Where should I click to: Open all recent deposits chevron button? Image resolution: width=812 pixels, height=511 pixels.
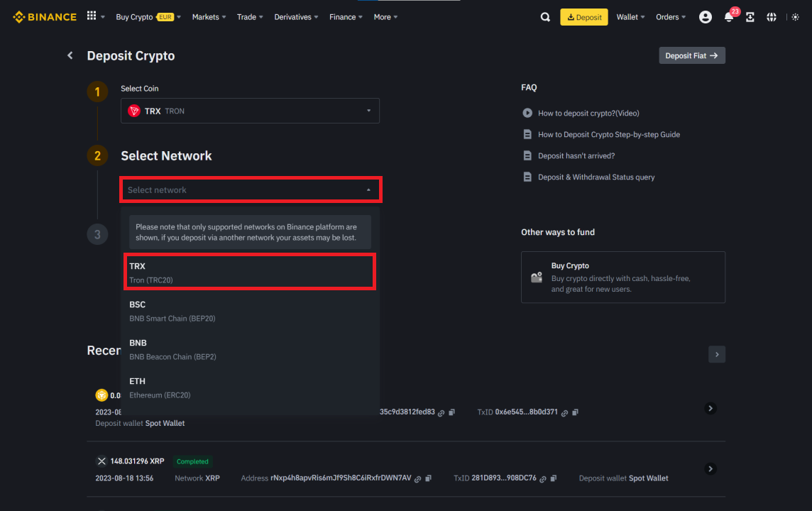pyautogui.click(x=717, y=355)
